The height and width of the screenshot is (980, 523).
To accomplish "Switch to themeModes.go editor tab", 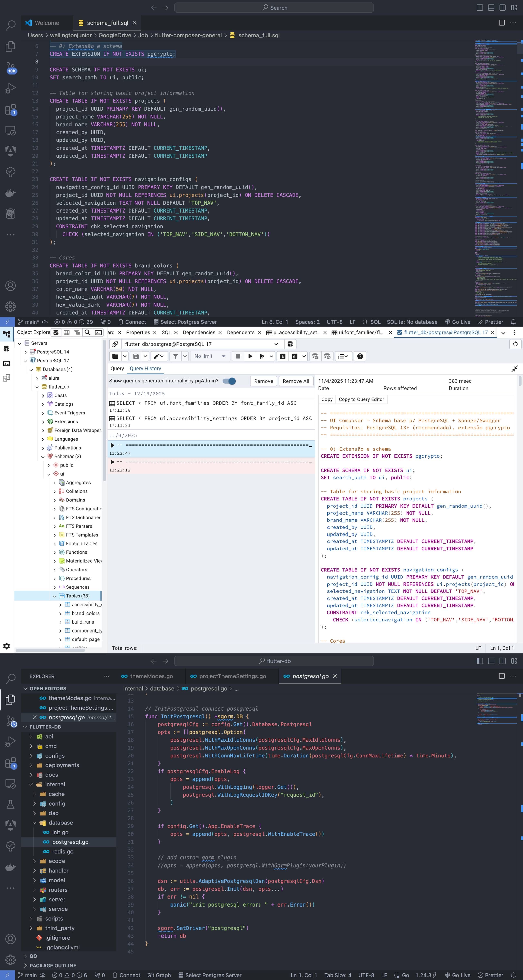I will click(x=151, y=676).
